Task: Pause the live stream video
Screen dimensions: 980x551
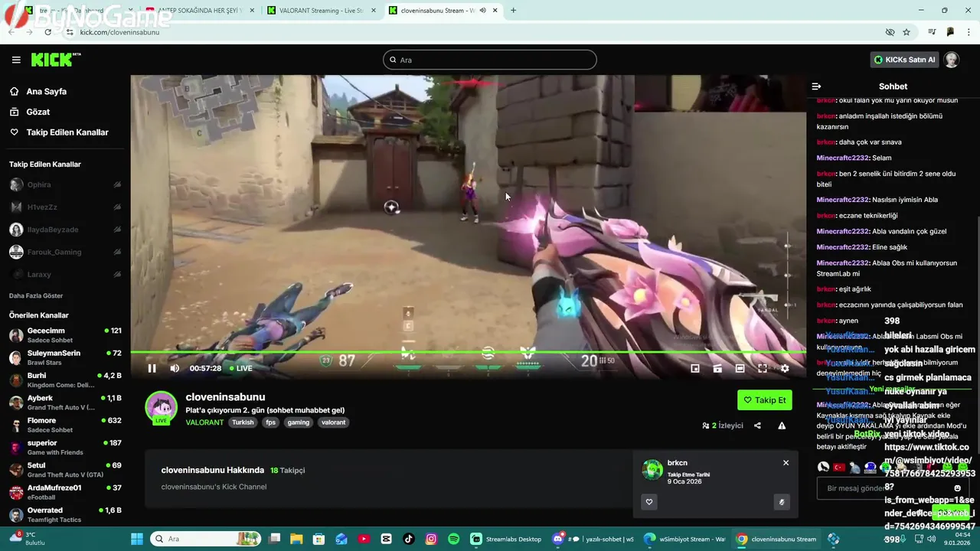Action: point(152,368)
